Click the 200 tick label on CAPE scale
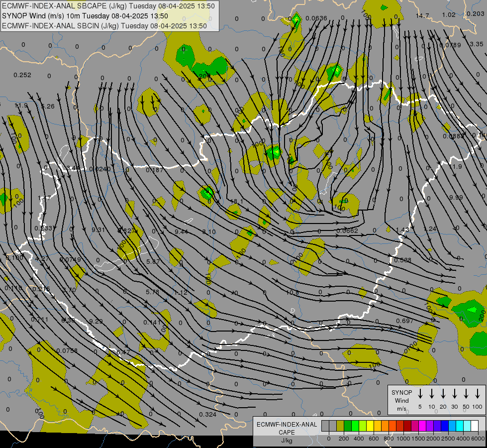 pyautogui.click(x=344, y=439)
